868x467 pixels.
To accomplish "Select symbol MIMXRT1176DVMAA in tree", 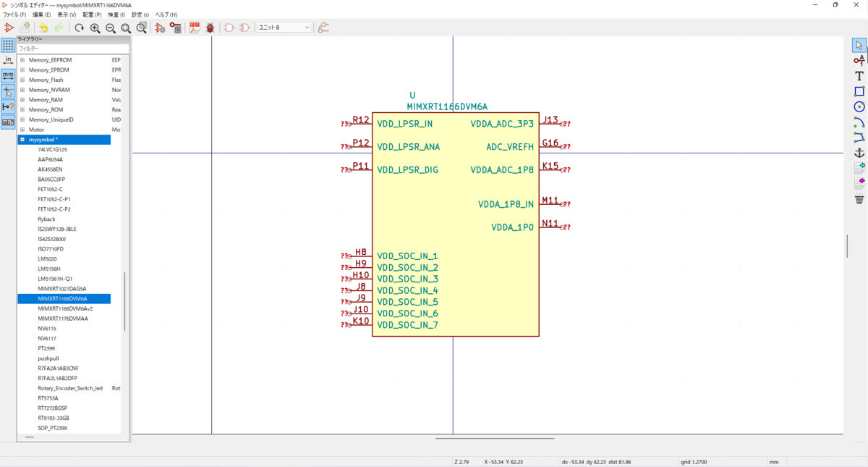I will [63, 319].
